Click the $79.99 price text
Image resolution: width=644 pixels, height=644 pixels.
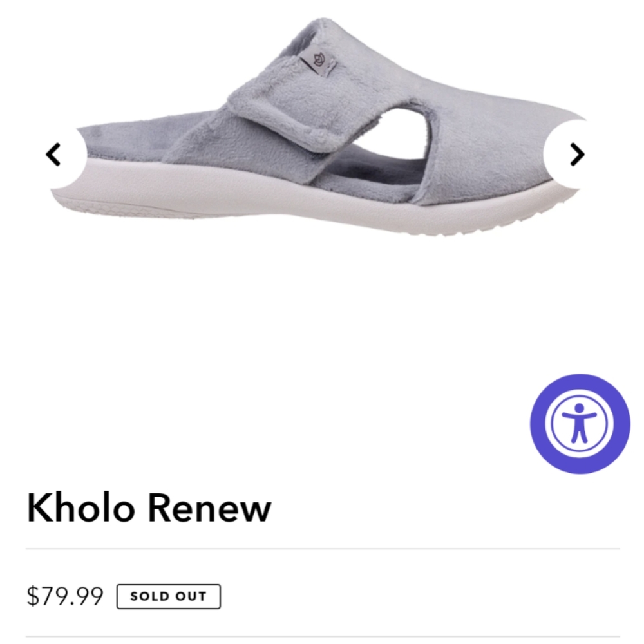point(65,596)
